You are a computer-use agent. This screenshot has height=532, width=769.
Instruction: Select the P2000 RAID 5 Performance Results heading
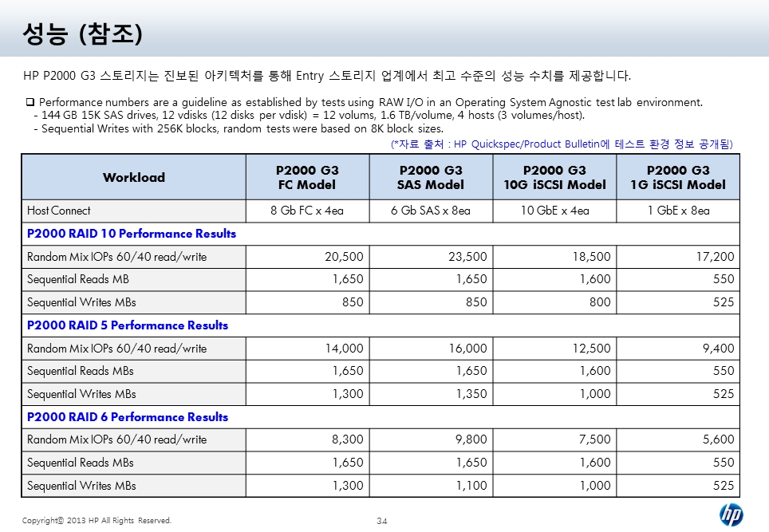click(128, 325)
